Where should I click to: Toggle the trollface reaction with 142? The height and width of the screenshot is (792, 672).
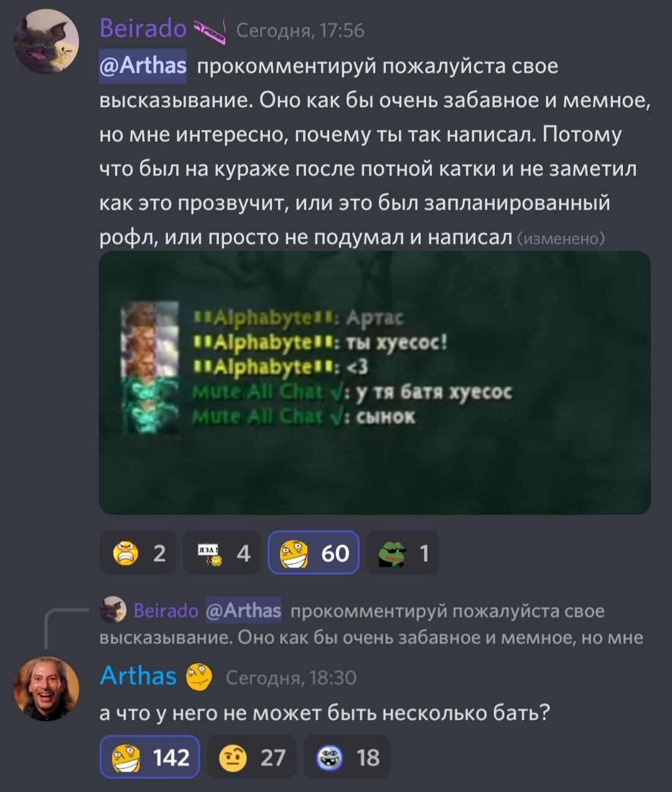149,757
